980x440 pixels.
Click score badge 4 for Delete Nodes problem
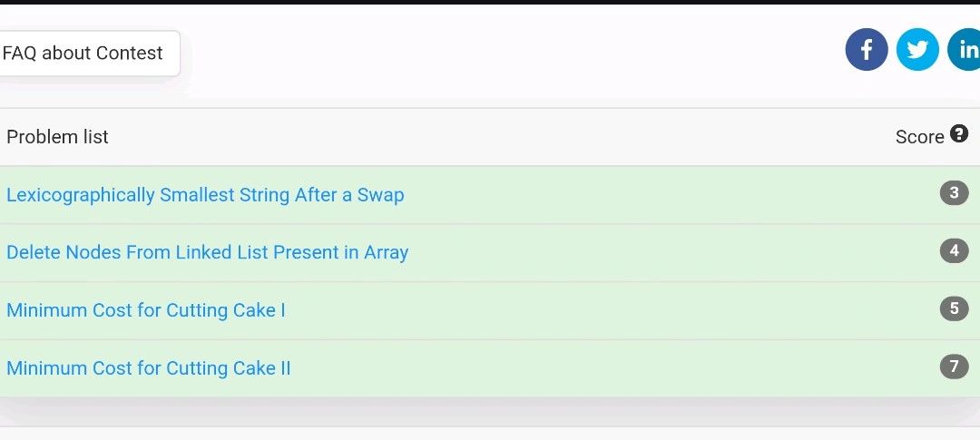954,251
